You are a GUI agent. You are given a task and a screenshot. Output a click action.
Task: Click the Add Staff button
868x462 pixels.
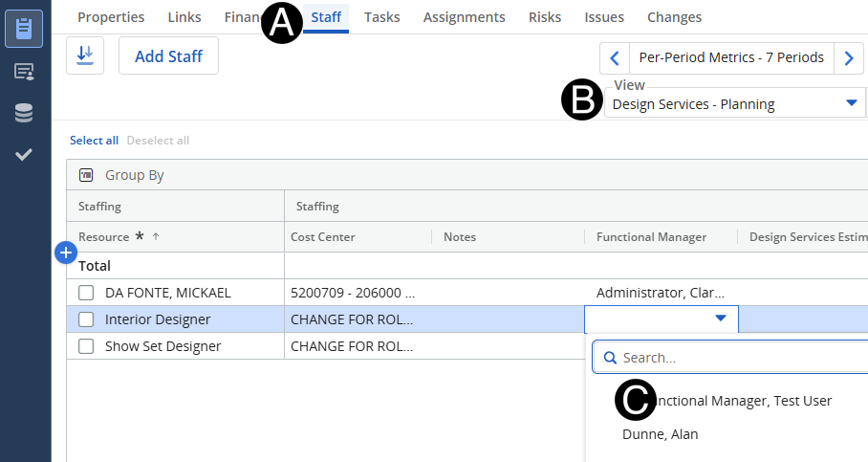(x=168, y=56)
